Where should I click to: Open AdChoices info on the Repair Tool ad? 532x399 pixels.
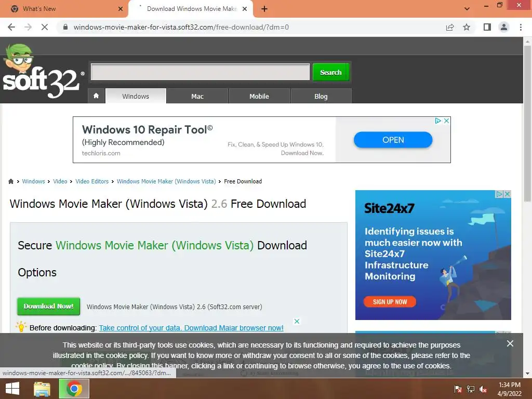pos(438,121)
